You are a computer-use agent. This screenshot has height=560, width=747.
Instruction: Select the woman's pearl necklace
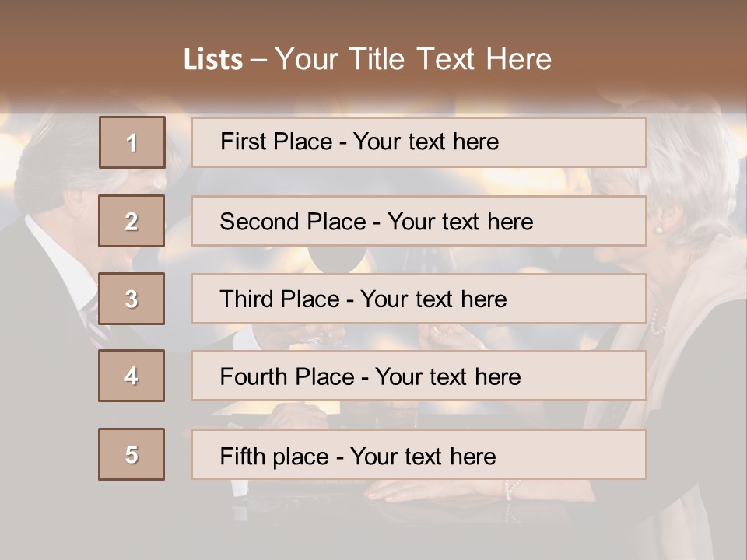coord(658,320)
